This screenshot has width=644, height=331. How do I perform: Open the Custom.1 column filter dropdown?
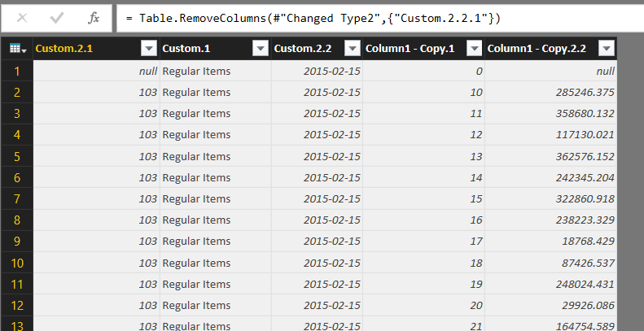(x=260, y=50)
